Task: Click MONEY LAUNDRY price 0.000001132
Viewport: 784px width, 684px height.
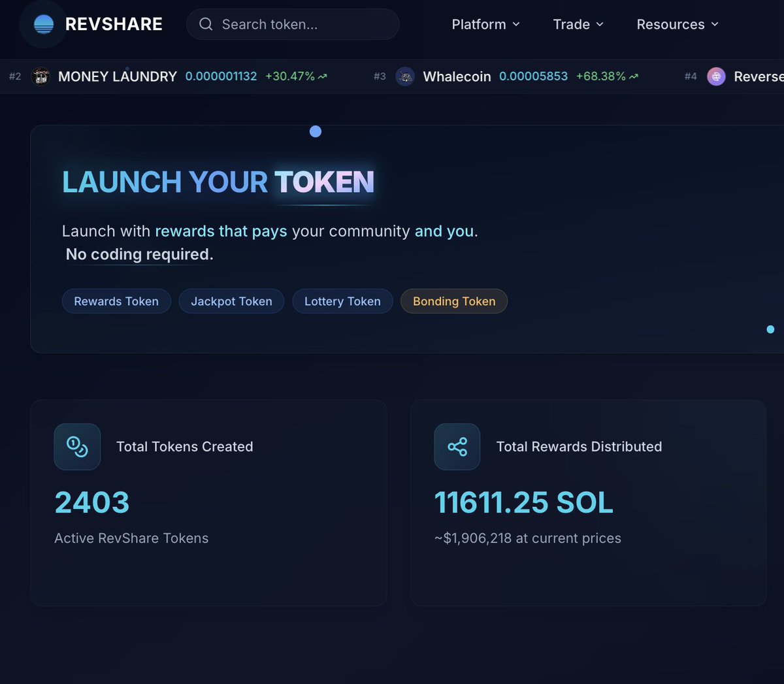Action: click(221, 76)
